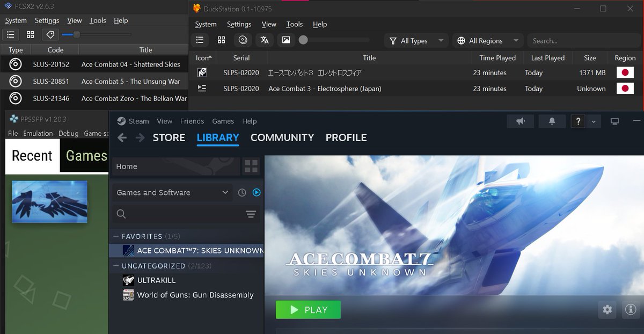
Task: Open PCSX2 System menu
Action: click(16, 20)
